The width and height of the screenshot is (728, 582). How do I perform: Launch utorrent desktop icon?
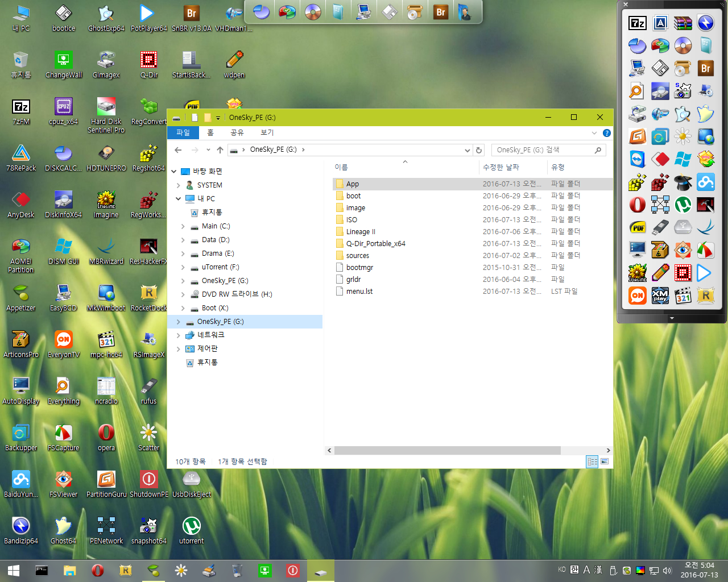[192, 531]
